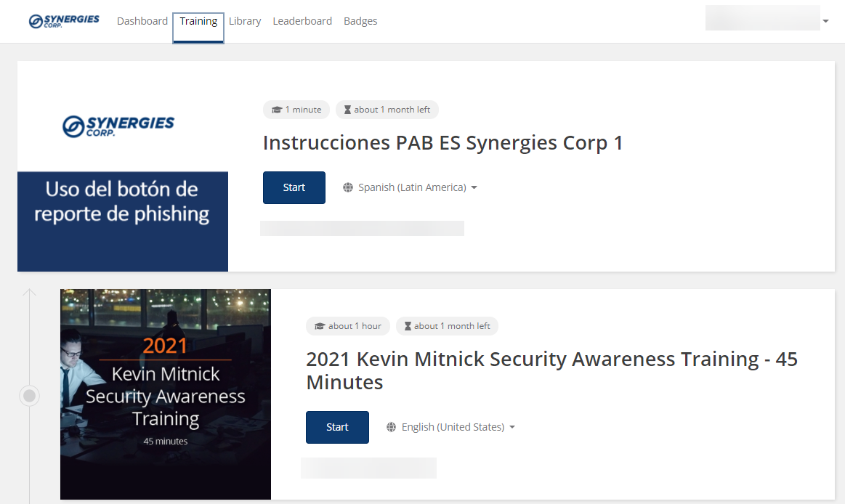The image size is (845, 504).
Task: Click hourglass badge on Instrucciones PAB course
Action: tap(387, 110)
